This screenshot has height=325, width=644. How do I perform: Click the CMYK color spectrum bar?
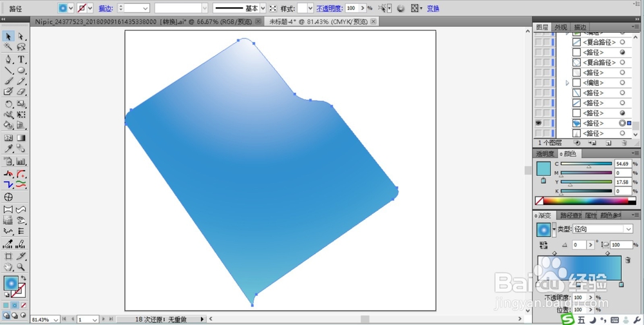(x=587, y=201)
